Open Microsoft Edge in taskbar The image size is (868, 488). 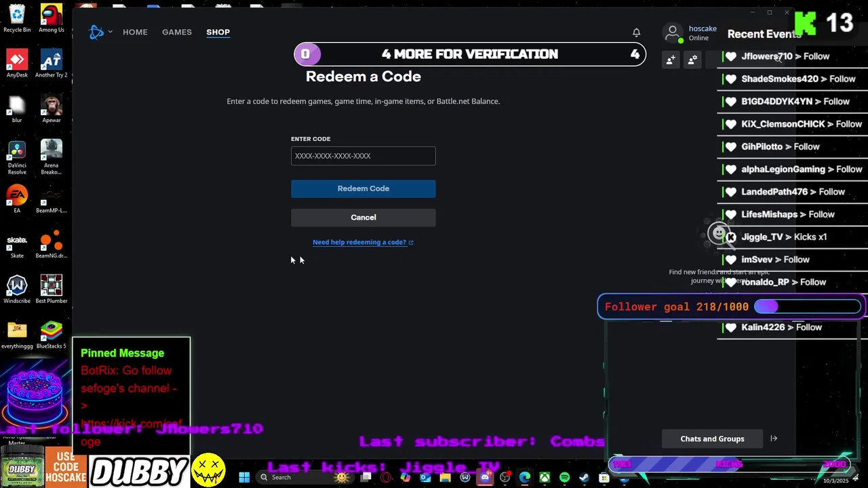click(x=525, y=477)
